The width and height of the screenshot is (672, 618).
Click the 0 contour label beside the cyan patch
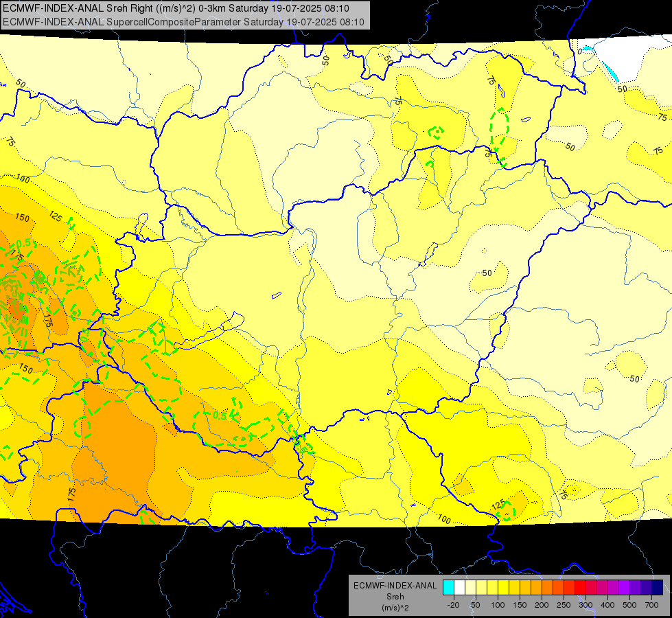[579, 52]
